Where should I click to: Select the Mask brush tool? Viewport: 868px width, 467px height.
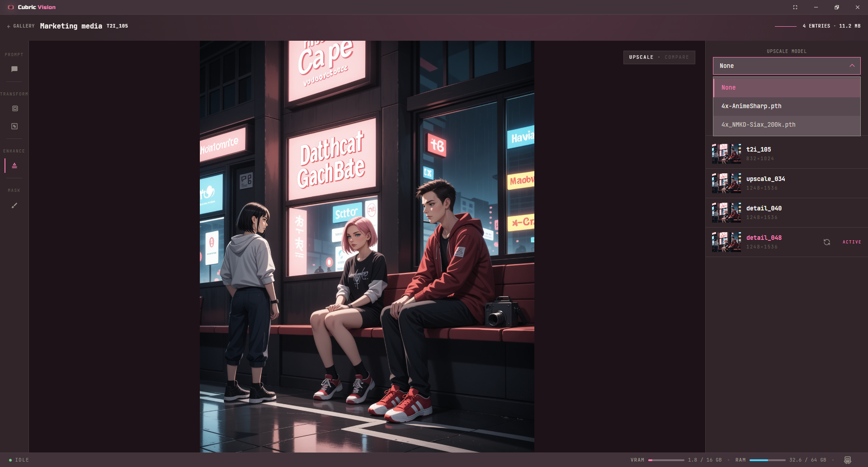14,205
